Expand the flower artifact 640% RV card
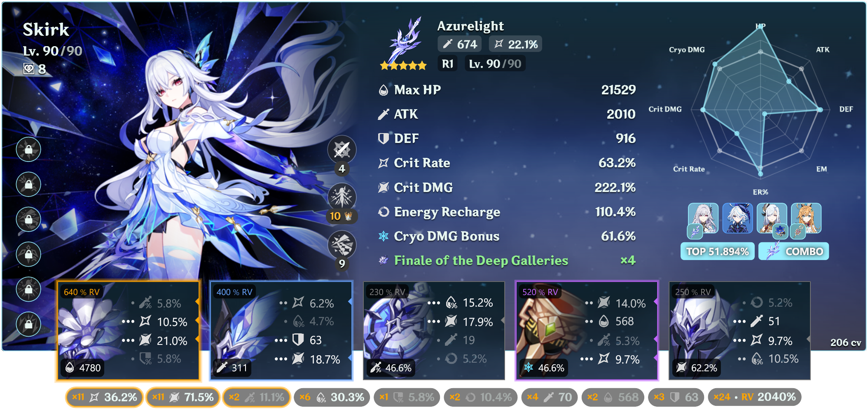The height and width of the screenshot is (410, 868). click(x=128, y=330)
